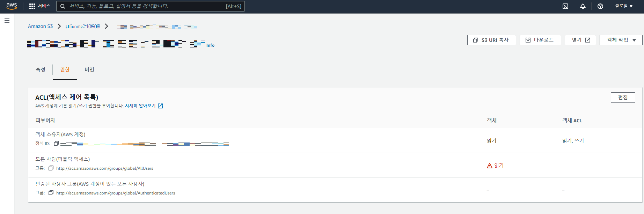Open the help question mark icon
This screenshot has width=644, height=214.
pyautogui.click(x=600, y=6)
